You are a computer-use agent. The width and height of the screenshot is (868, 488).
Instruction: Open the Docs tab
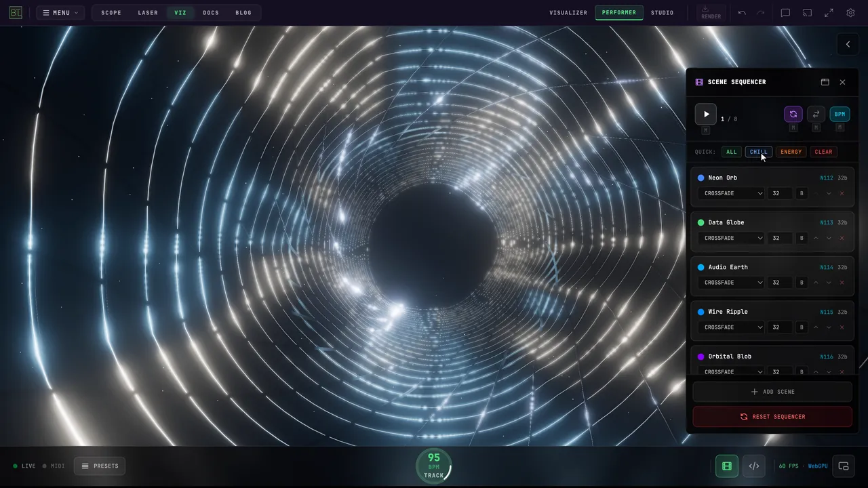coord(211,13)
